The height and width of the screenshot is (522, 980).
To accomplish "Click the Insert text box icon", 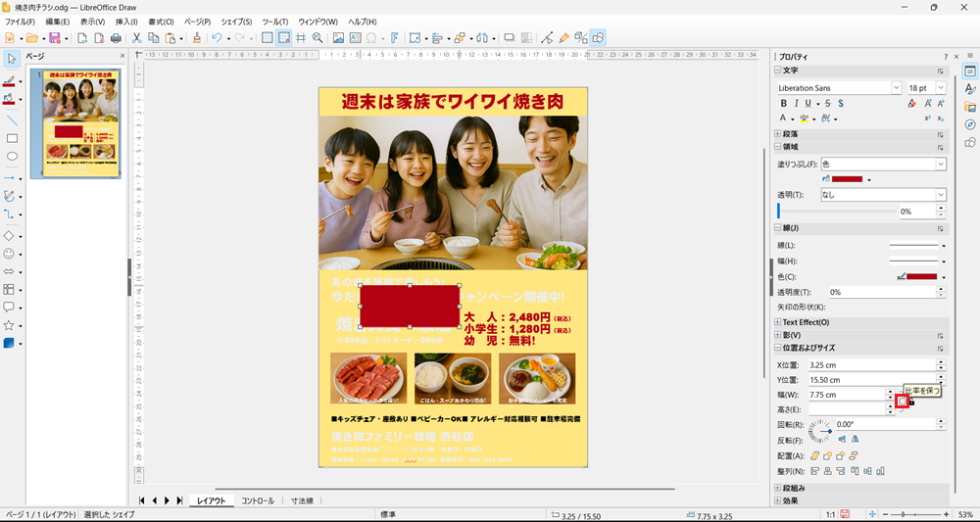I will pos(355,37).
